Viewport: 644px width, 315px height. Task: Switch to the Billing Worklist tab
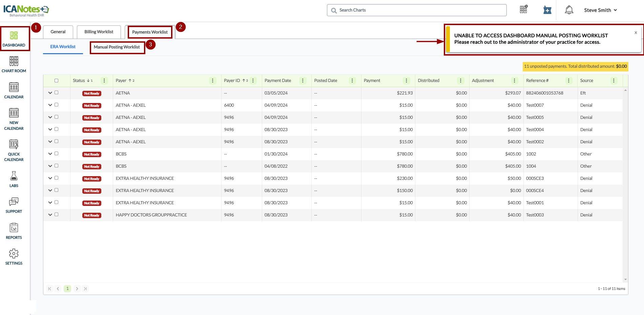(99, 32)
